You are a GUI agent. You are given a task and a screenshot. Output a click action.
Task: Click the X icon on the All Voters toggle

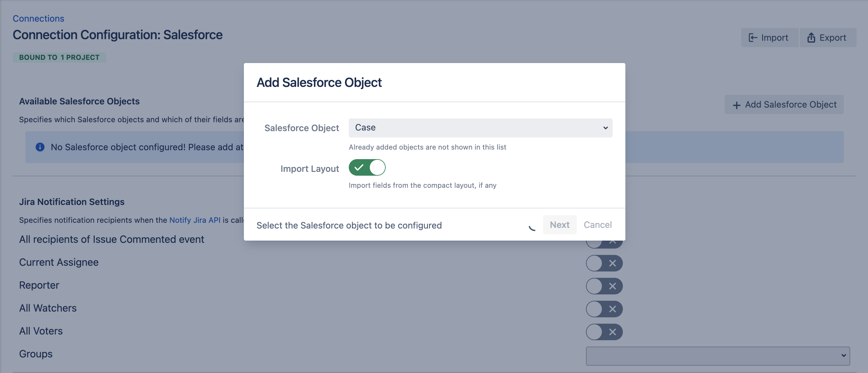tap(612, 332)
